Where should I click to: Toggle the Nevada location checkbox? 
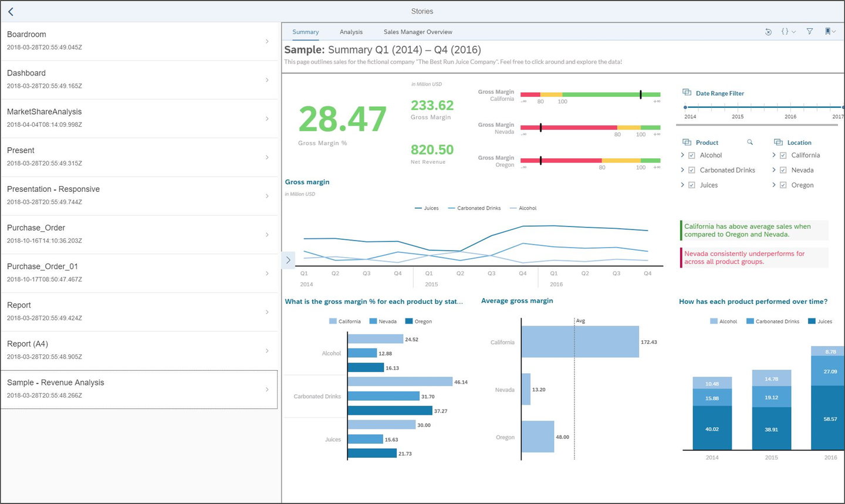click(783, 170)
